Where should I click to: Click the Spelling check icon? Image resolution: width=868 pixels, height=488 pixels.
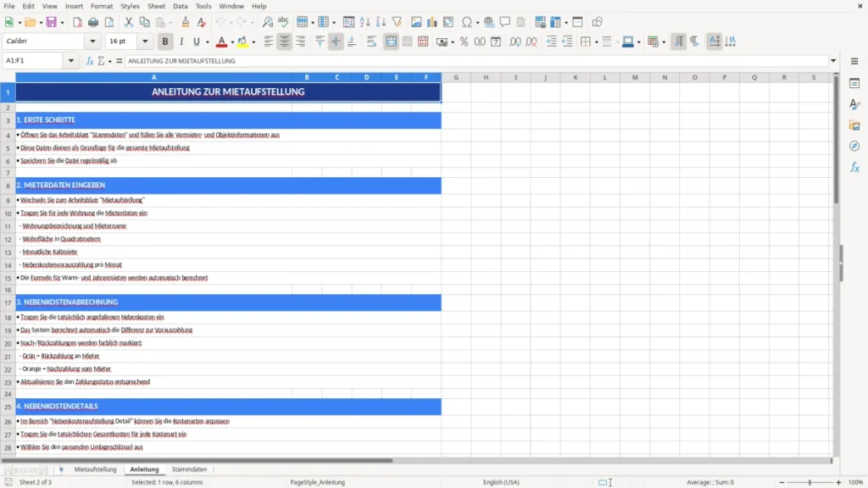[283, 22]
